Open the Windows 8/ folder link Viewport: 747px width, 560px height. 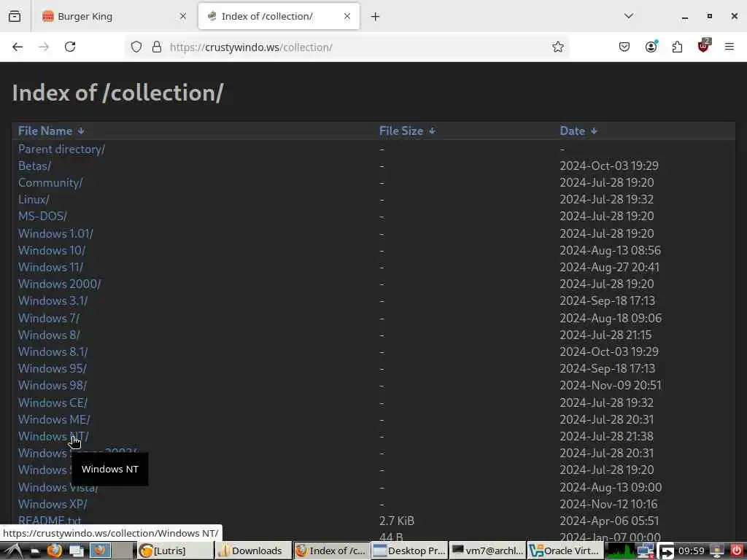[x=49, y=335]
